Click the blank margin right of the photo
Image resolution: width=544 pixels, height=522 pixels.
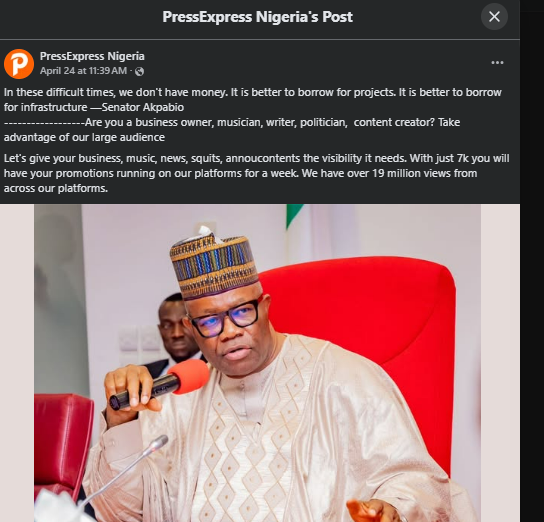(500, 363)
